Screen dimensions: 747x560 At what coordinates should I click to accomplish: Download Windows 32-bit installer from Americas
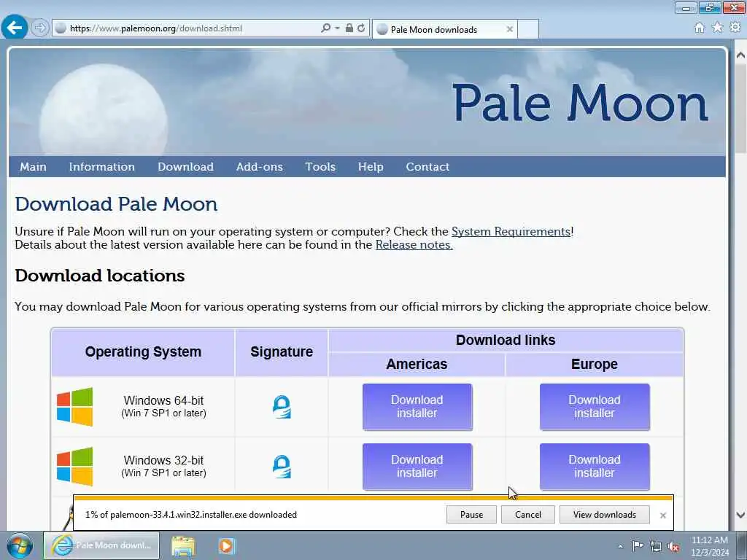coord(417,467)
